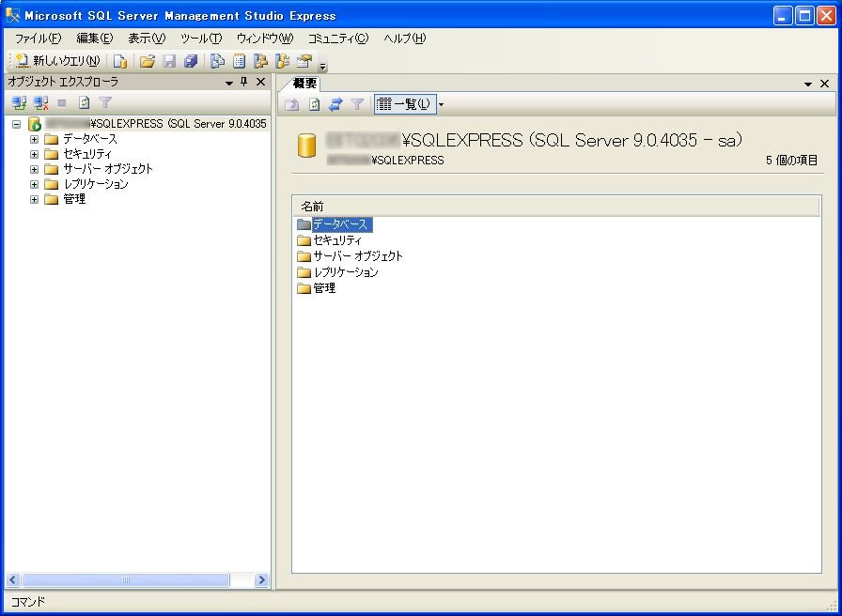
Task: Expand the サーバー オブジェクト tree node
Action: [35, 170]
